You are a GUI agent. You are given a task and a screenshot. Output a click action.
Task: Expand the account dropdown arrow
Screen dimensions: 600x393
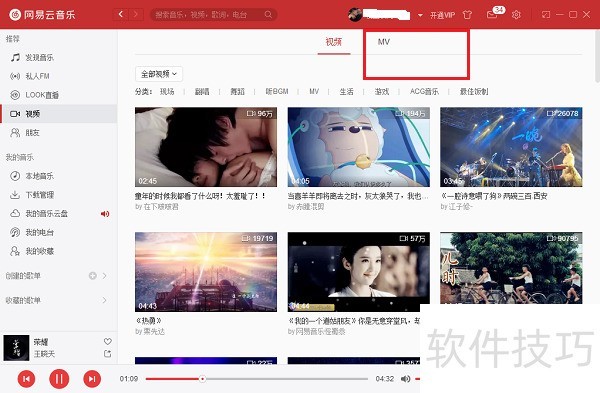tap(420, 15)
